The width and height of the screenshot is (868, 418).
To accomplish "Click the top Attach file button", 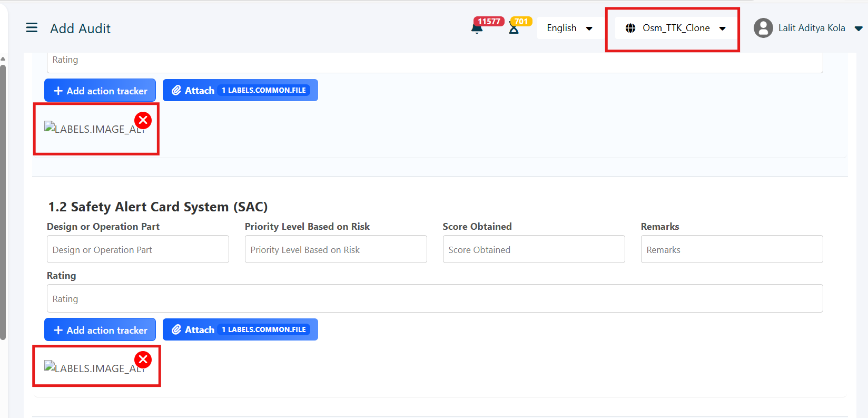I will coord(240,90).
